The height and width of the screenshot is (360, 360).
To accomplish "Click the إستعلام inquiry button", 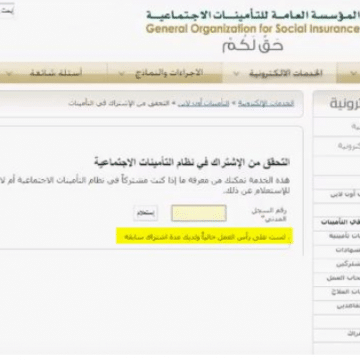I will click(146, 213).
